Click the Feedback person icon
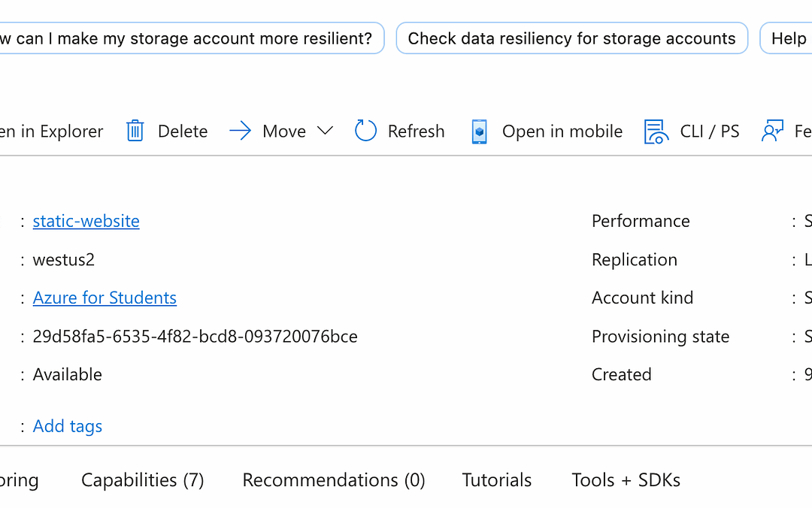Screen dimensions: 812x508 tap(773, 132)
